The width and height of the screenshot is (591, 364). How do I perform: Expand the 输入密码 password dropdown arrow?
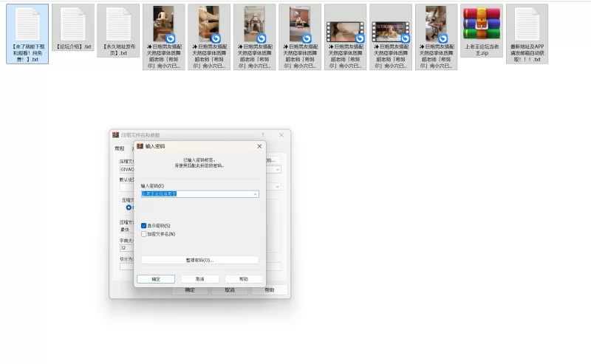coord(255,194)
